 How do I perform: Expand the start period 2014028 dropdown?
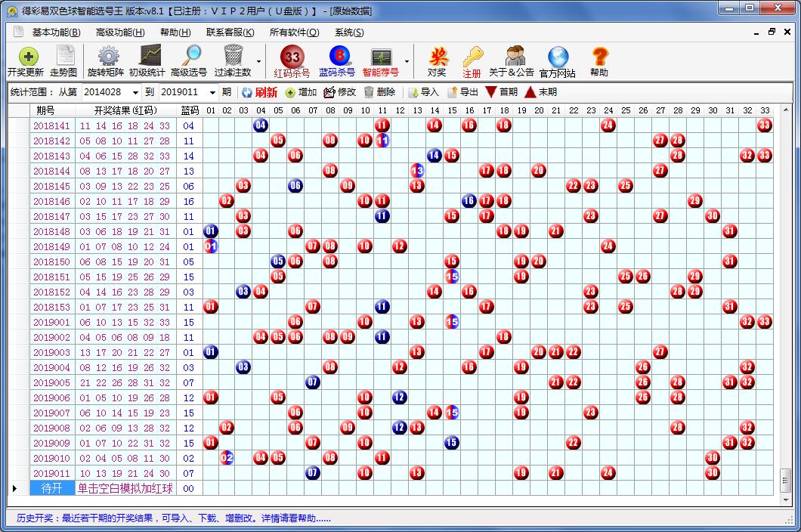tap(135, 92)
